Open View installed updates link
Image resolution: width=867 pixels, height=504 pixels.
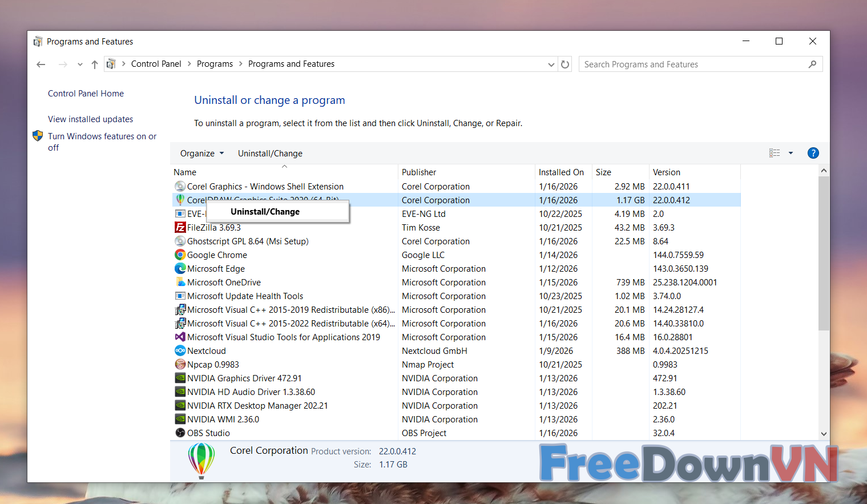click(90, 119)
